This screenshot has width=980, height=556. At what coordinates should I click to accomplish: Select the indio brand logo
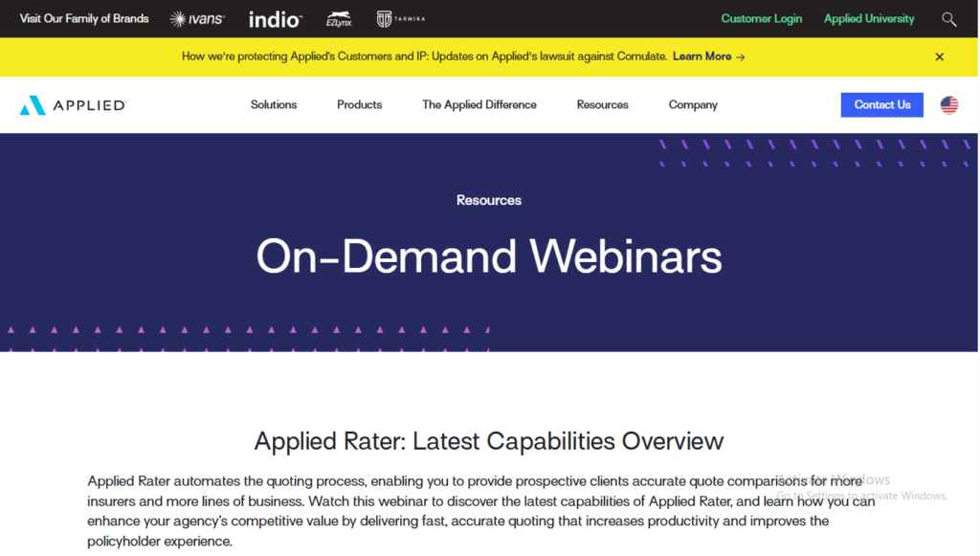[x=275, y=18]
